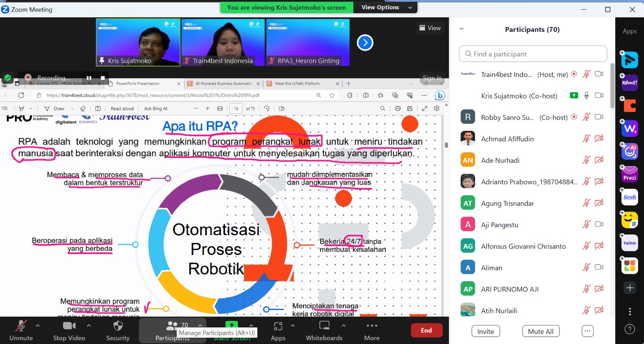
Task: Open the Bing Copilot icon in browser
Action: coord(440,95)
